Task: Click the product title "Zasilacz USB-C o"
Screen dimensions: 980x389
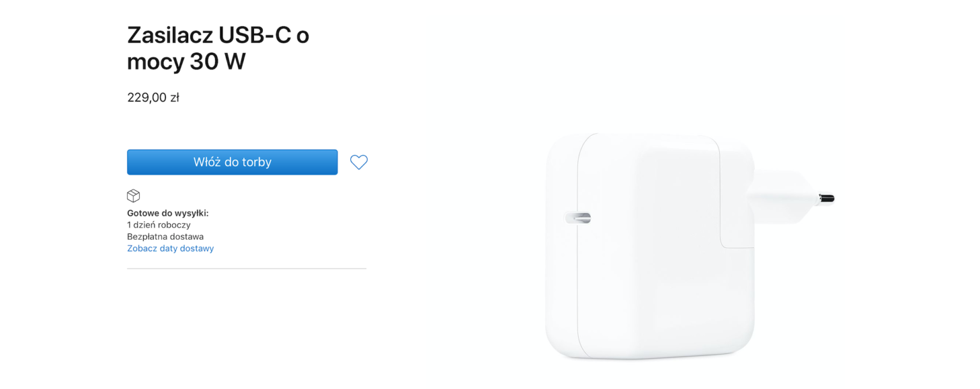Action: 218,35
